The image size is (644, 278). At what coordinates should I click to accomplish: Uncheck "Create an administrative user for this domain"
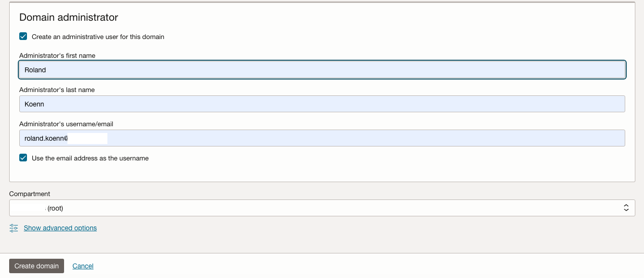[23, 36]
